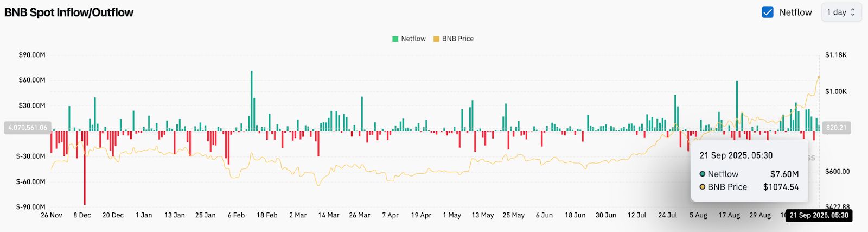Click the green Netflow dot in tooltip
The height and width of the screenshot is (232, 868).
pyautogui.click(x=703, y=174)
